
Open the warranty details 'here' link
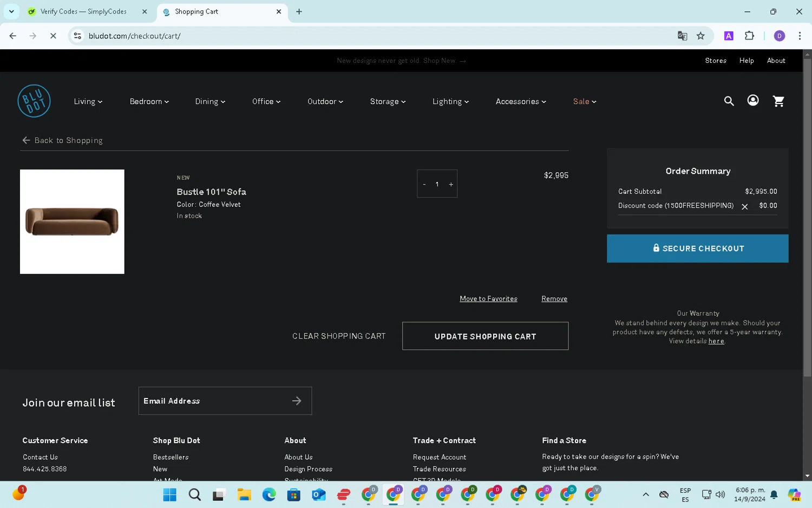pos(716,341)
